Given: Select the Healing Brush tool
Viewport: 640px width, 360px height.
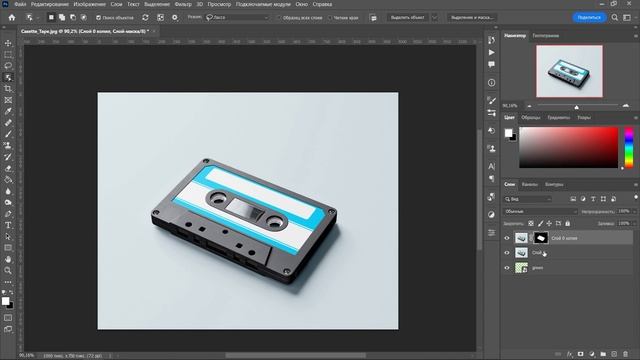Looking at the screenshot, I should tap(8, 123).
